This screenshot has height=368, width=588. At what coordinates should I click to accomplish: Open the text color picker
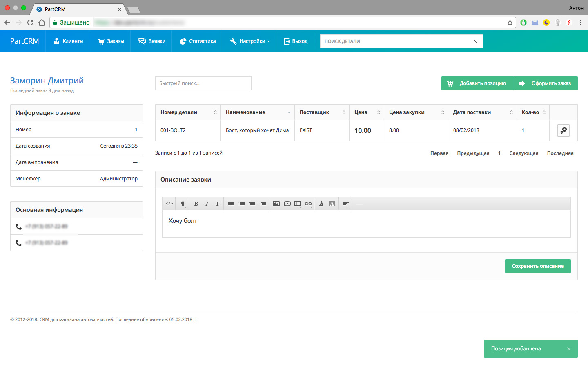pyautogui.click(x=321, y=204)
